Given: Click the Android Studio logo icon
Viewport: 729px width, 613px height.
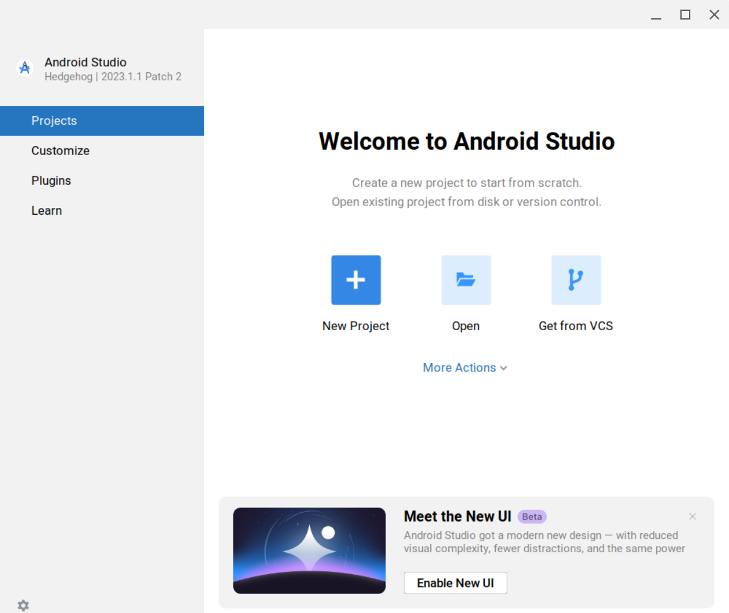Looking at the screenshot, I should 25,68.
